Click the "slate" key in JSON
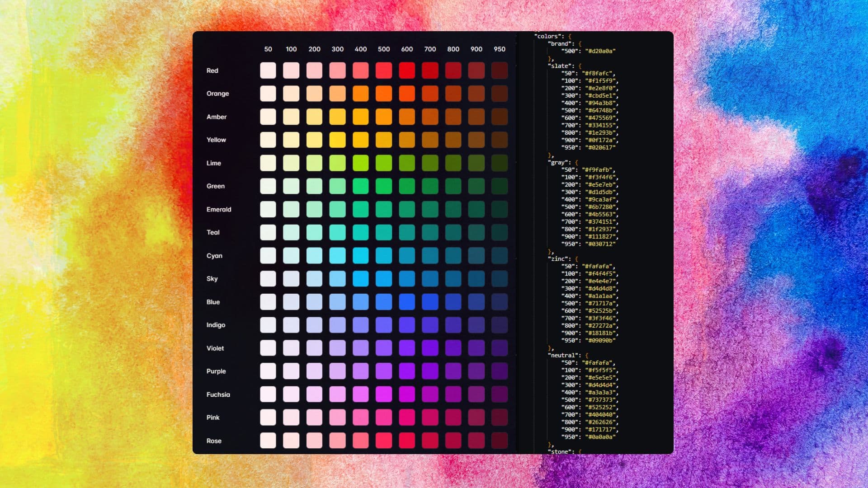The image size is (868, 488). pyautogui.click(x=560, y=66)
